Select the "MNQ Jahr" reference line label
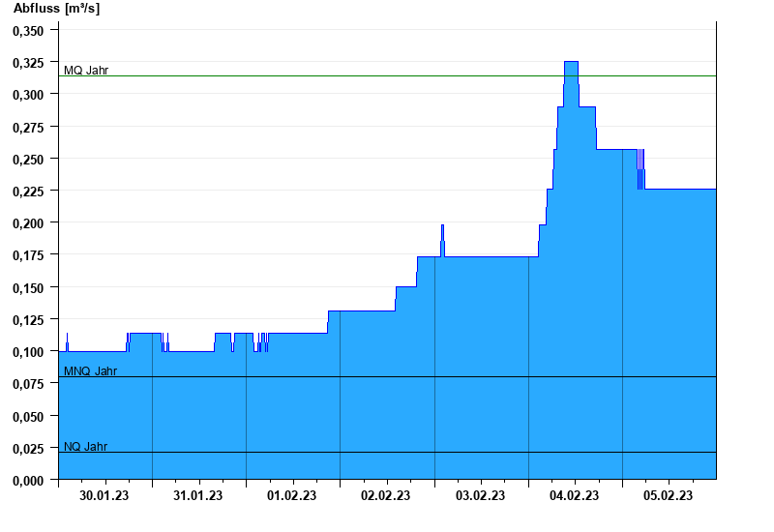Image resolution: width=774 pixels, height=532 pixels. (x=90, y=371)
